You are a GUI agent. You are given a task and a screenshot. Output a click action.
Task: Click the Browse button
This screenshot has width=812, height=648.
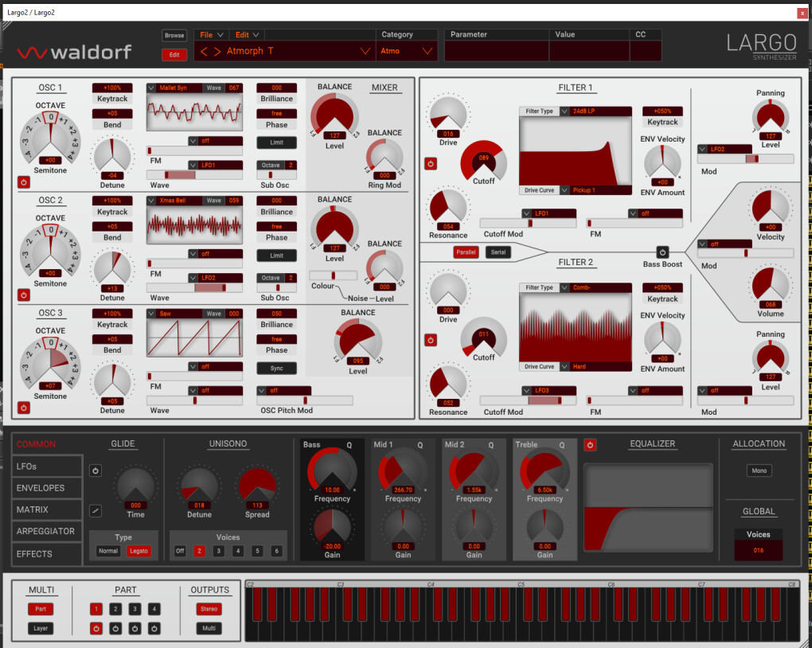[174, 35]
